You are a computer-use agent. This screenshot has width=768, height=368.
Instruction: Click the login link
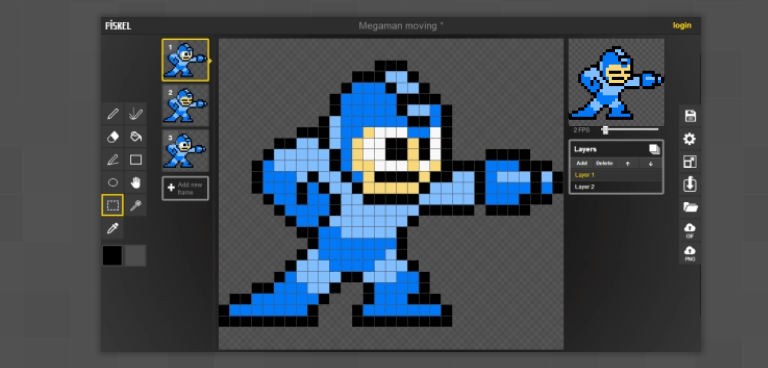coord(682,25)
